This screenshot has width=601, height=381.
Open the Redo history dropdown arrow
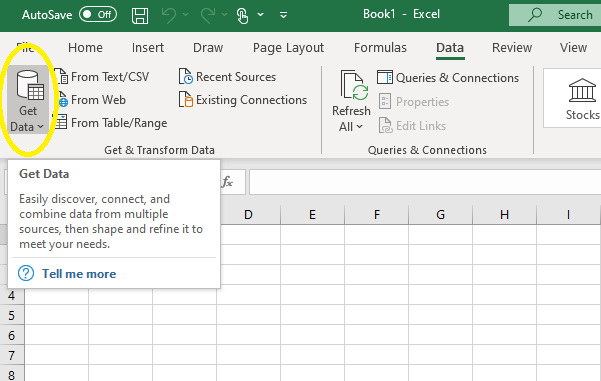coord(225,15)
